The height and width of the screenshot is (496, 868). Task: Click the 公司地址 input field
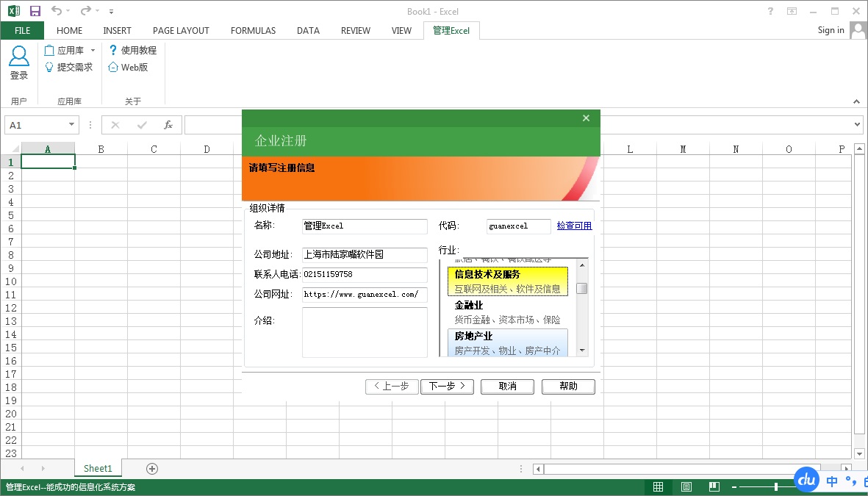tap(365, 255)
